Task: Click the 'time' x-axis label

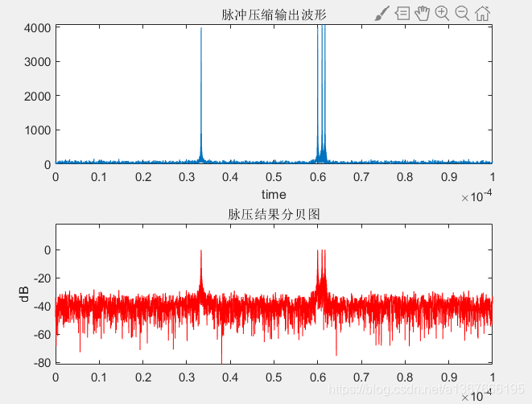Action: 274,195
